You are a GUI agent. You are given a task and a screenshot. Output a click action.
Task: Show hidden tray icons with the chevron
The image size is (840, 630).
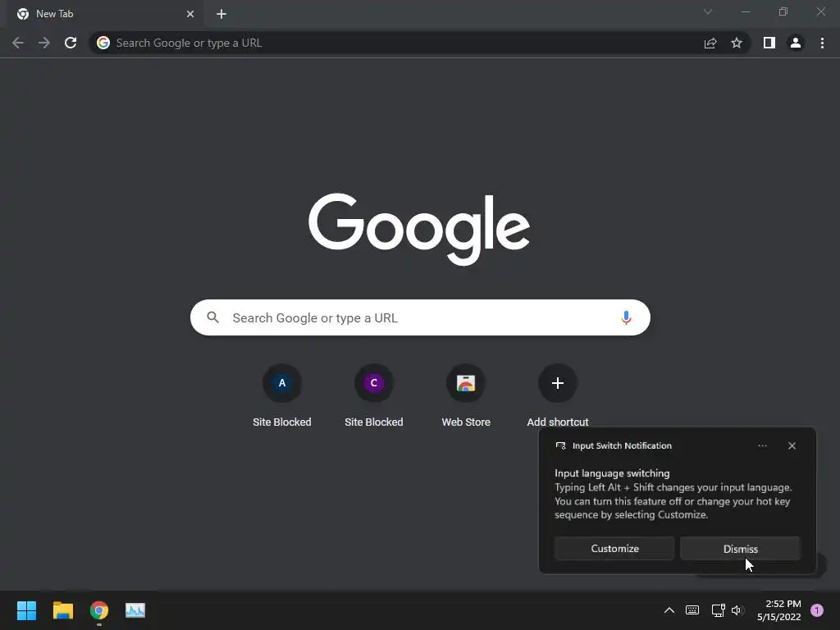pos(669,610)
